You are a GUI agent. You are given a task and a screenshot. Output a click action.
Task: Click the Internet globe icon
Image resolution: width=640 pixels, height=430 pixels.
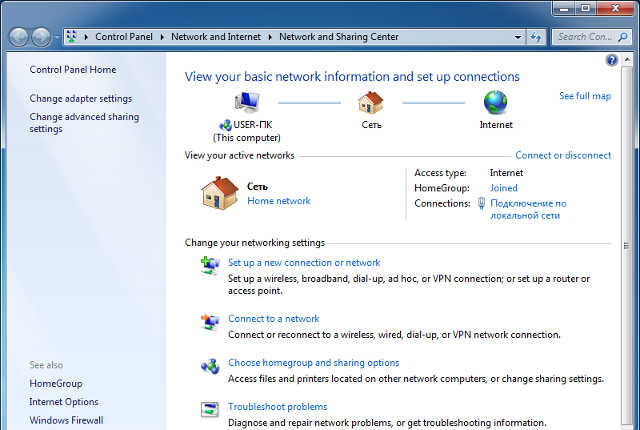tap(495, 103)
